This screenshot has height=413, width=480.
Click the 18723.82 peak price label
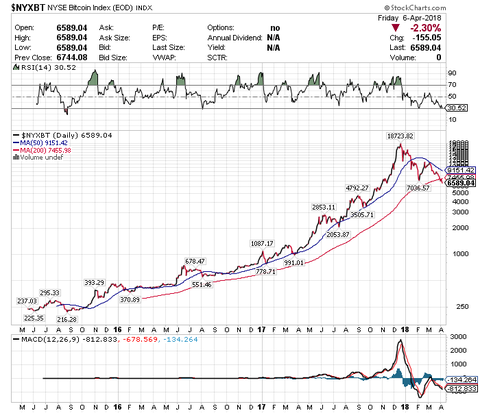pyautogui.click(x=400, y=136)
